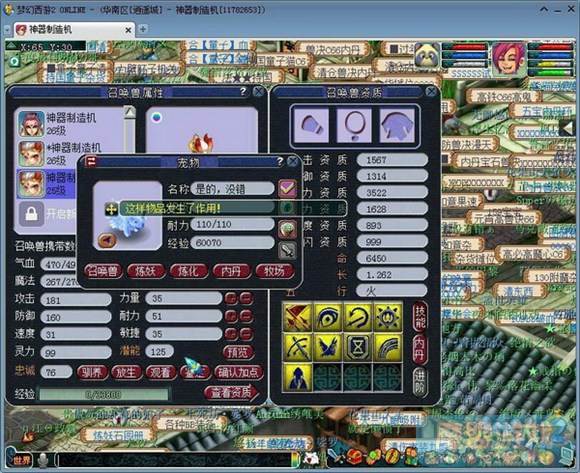Image resolution: width=580 pixels, height=473 pixels.
Task: Select the hourglass skill icon
Action: 358,347
